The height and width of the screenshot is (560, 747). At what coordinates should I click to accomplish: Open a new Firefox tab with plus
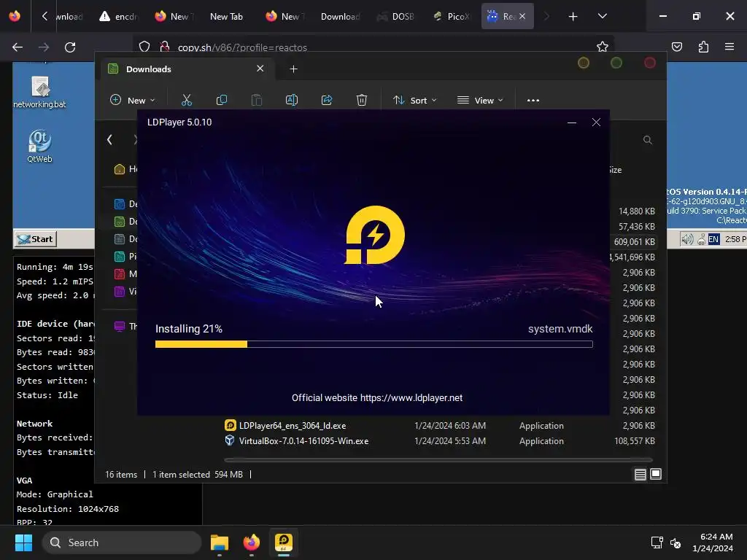pos(573,17)
